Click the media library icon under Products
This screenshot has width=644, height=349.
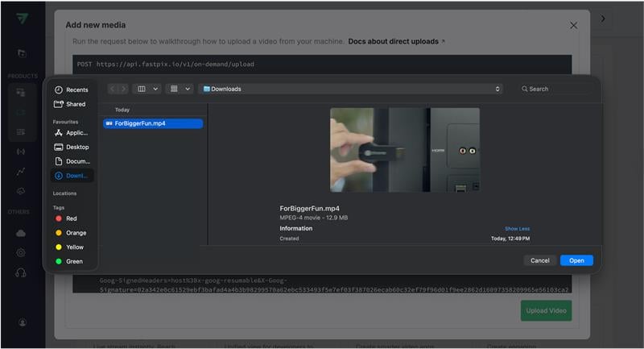pos(21,93)
